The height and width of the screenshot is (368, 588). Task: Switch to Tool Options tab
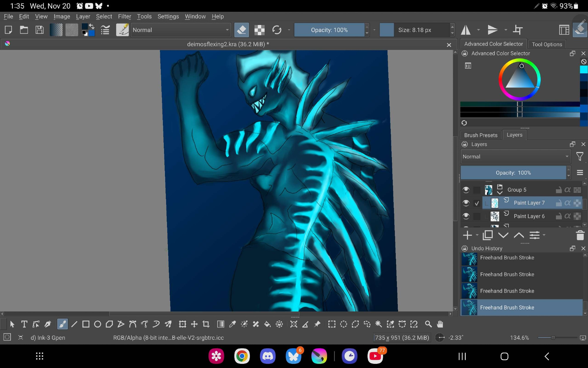click(547, 44)
